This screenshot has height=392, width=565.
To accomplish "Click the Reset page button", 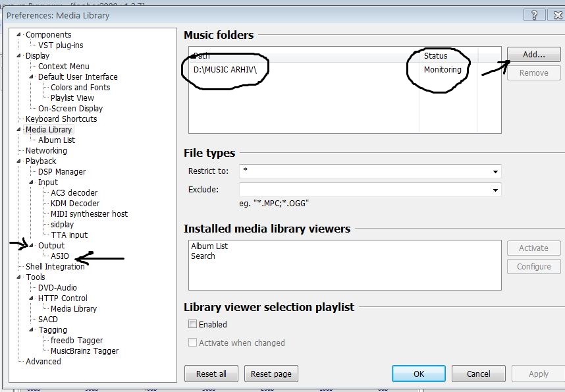I will (271, 374).
